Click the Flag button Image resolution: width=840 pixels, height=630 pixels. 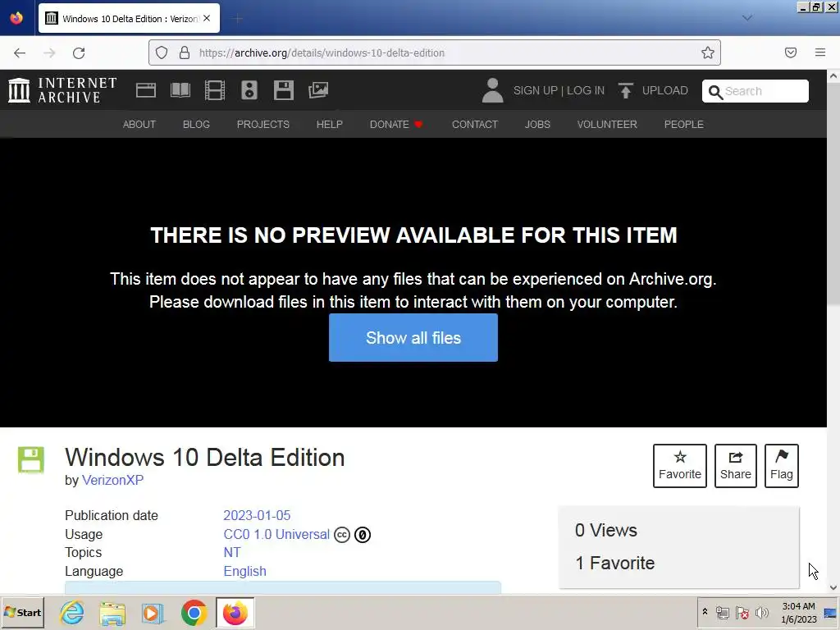782,466
